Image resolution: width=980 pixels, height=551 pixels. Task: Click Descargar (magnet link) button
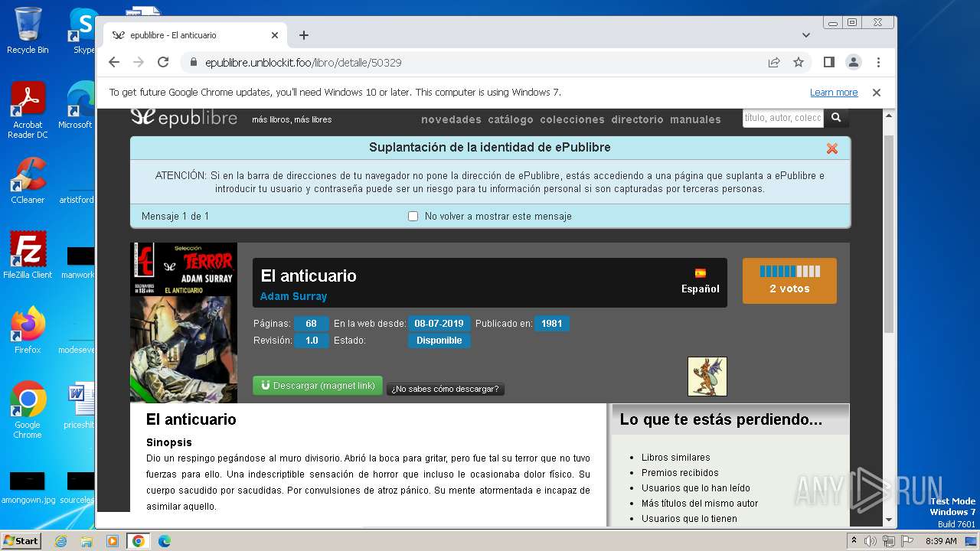[x=318, y=386]
